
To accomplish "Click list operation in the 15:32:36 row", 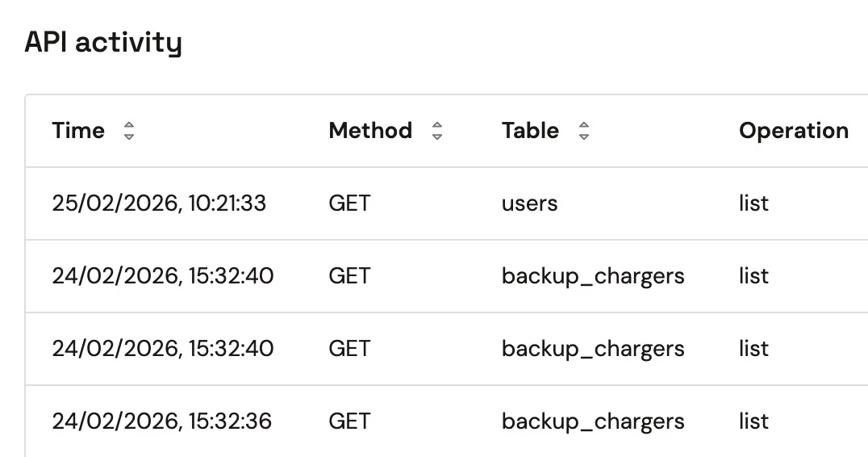I will coord(753,421).
